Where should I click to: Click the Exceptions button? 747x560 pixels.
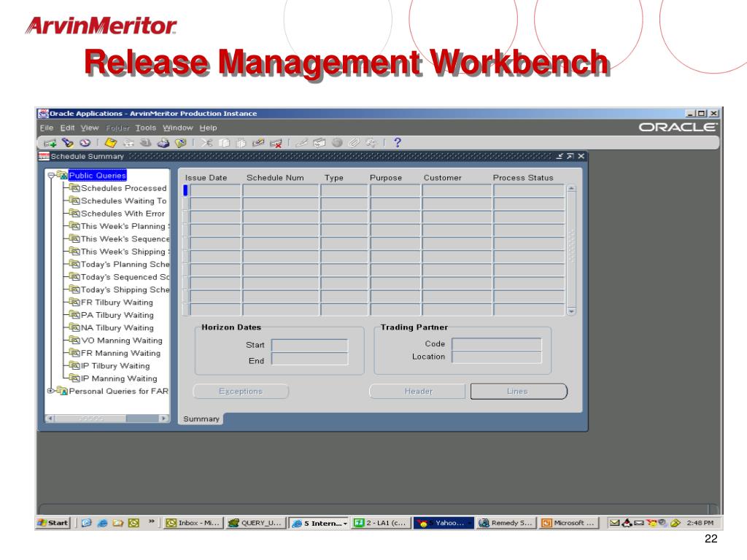coord(241,391)
